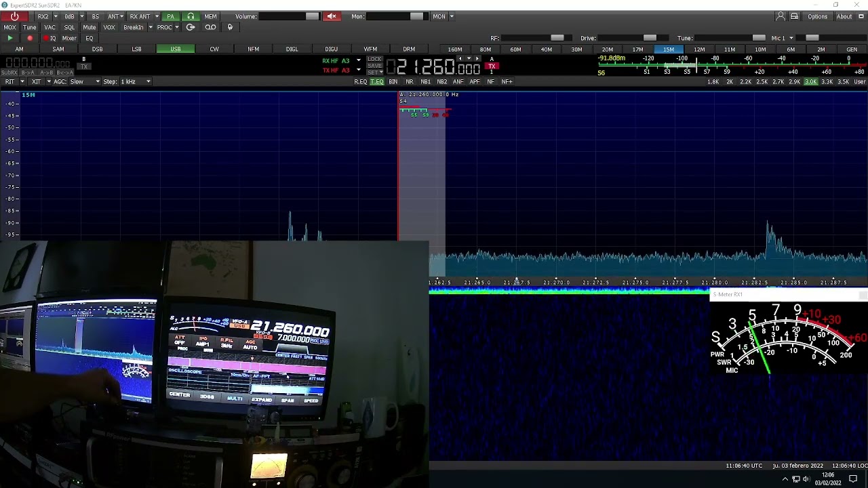
Task: Select the CW mode tab
Action: click(x=214, y=49)
